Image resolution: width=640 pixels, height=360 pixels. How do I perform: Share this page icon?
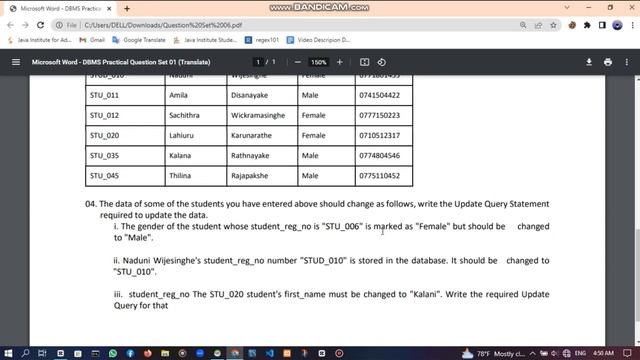pos(538,25)
